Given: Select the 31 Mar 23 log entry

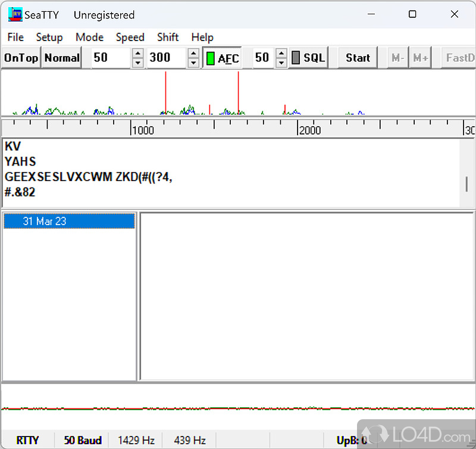Looking at the screenshot, I should click(x=69, y=221).
